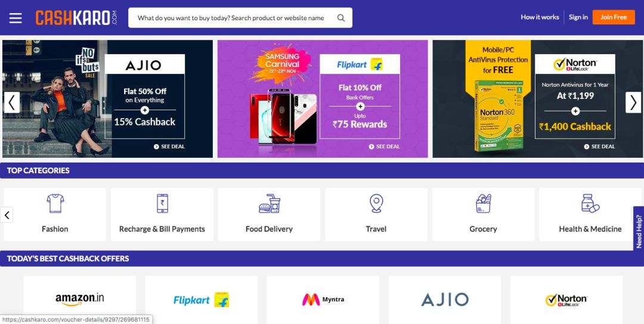Open the amazon.in cashback offer card
This screenshot has width=644, height=324.
80,300
